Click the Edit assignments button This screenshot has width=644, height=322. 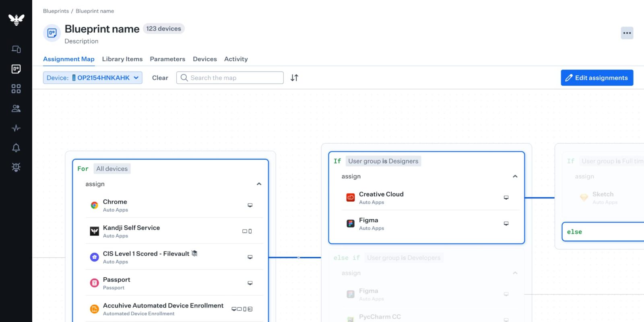(x=597, y=78)
